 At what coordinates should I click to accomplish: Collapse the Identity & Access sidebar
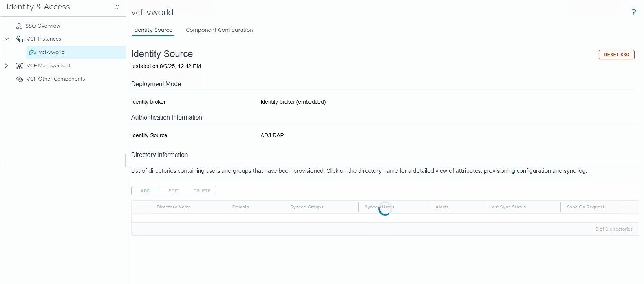pos(117,7)
